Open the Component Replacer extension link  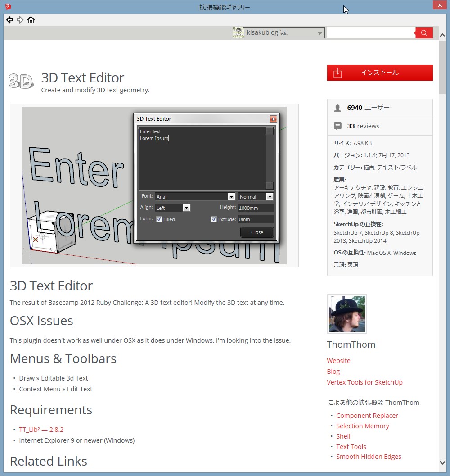point(367,416)
